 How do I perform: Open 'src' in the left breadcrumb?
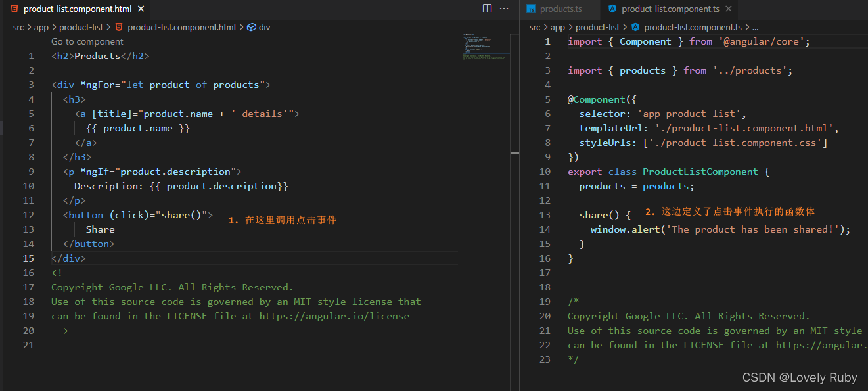18,27
